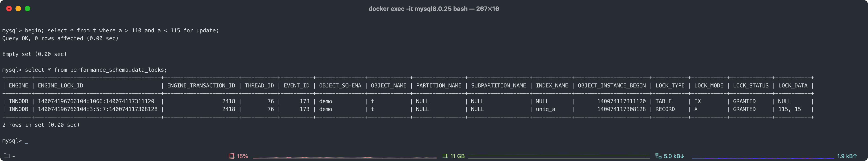Viewport: 868px width, 161px height.
Task: Click the window title docker exec text
Action: point(434,9)
